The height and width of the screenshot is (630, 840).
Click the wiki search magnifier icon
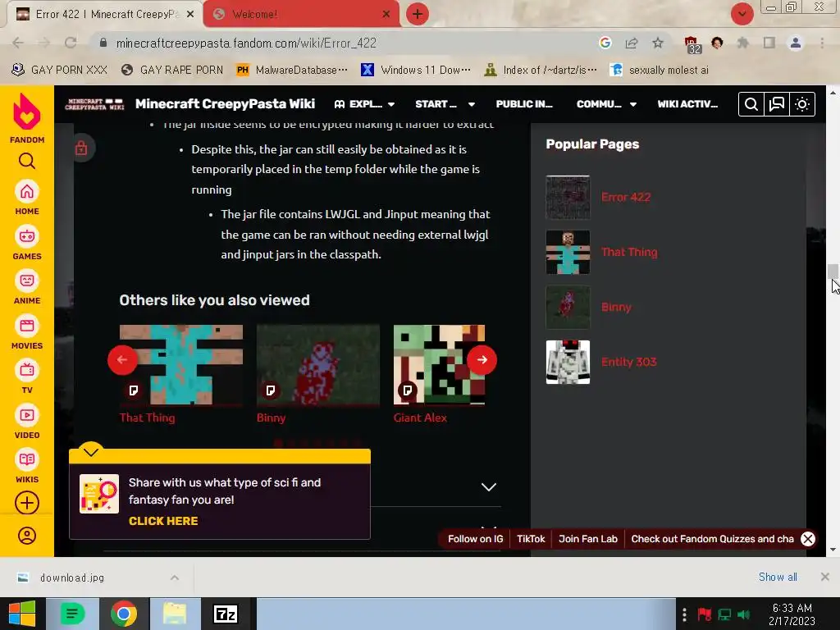[751, 104]
